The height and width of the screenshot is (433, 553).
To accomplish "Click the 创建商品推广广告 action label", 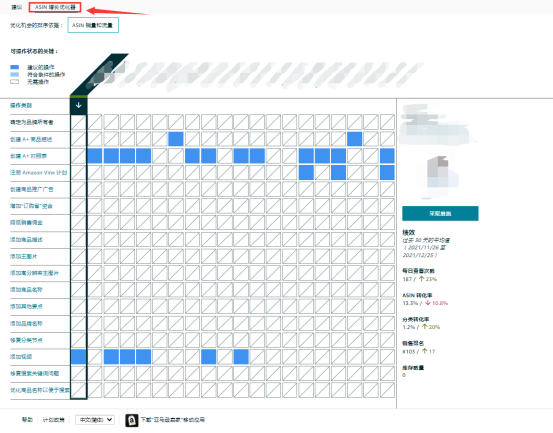I will pyautogui.click(x=32, y=189).
